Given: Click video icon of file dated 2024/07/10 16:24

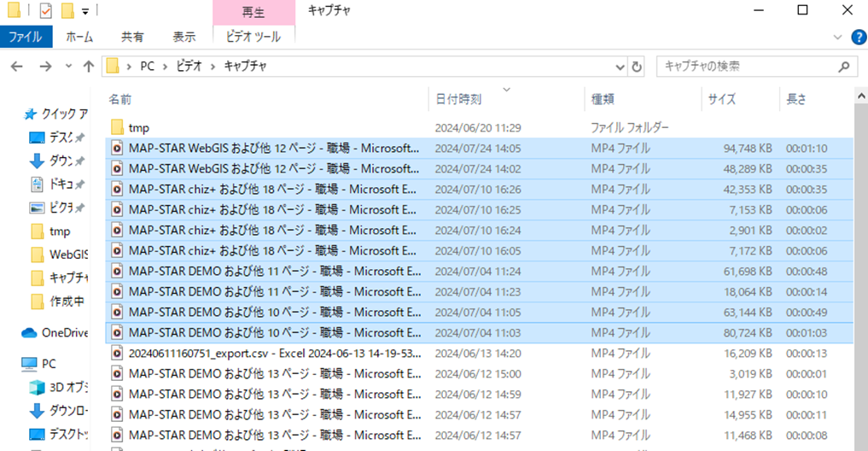Looking at the screenshot, I should coord(117,230).
